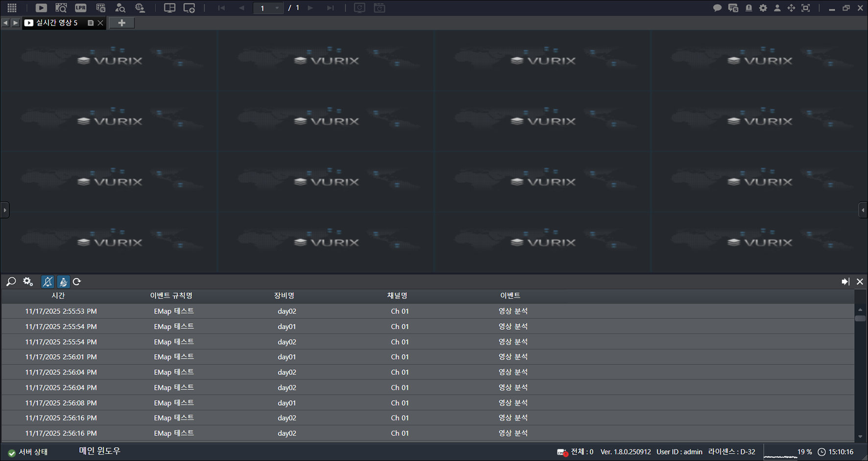
Task: Open the event log list tool
Action: tap(100, 8)
